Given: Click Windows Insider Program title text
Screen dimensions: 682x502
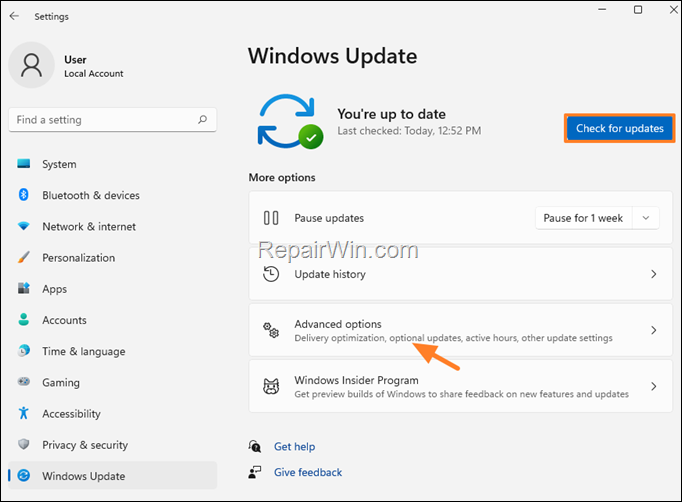Looking at the screenshot, I should coord(356,380).
